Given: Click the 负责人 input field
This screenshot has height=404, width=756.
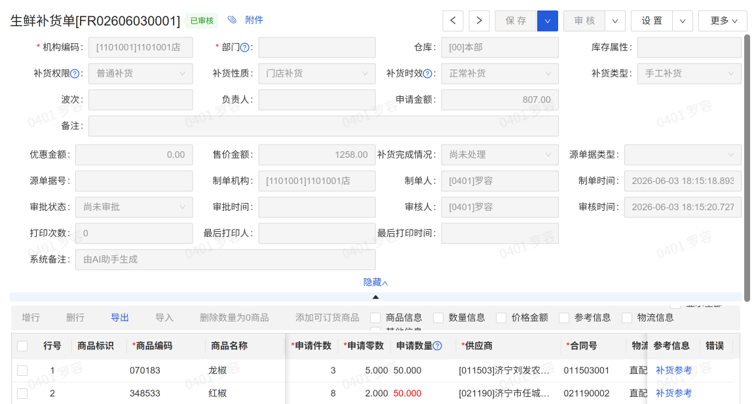Looking at the screenshot, I should 317,99.
